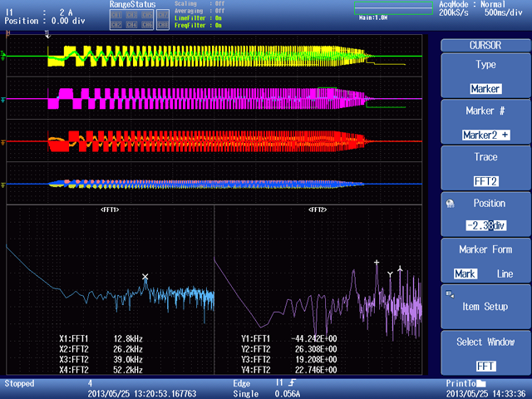
Task: Open Select Window option showing FFT
Action: coord(485,352)
